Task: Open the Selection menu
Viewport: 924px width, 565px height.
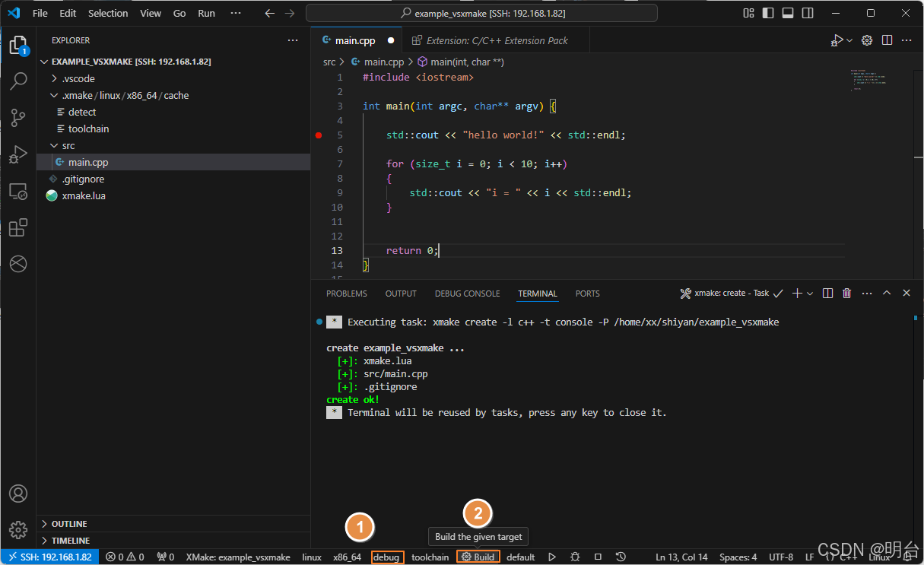Action: pos(108,14)
